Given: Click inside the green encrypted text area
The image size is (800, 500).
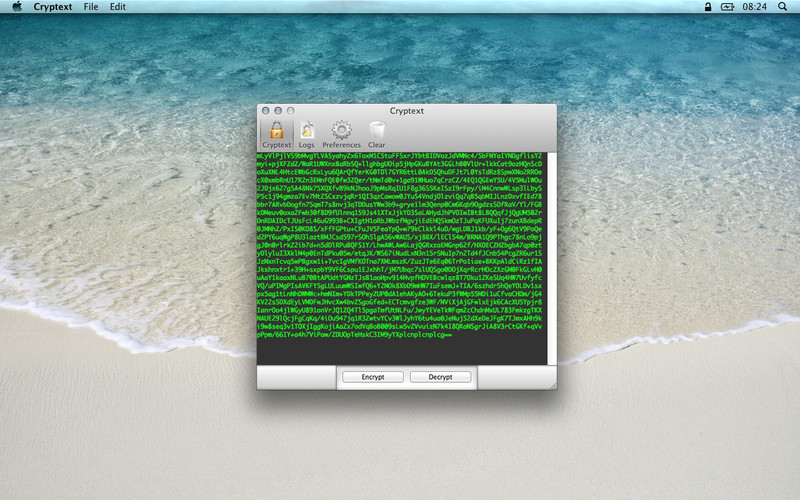Looking at the screenshot, I should tap(402, 258).
